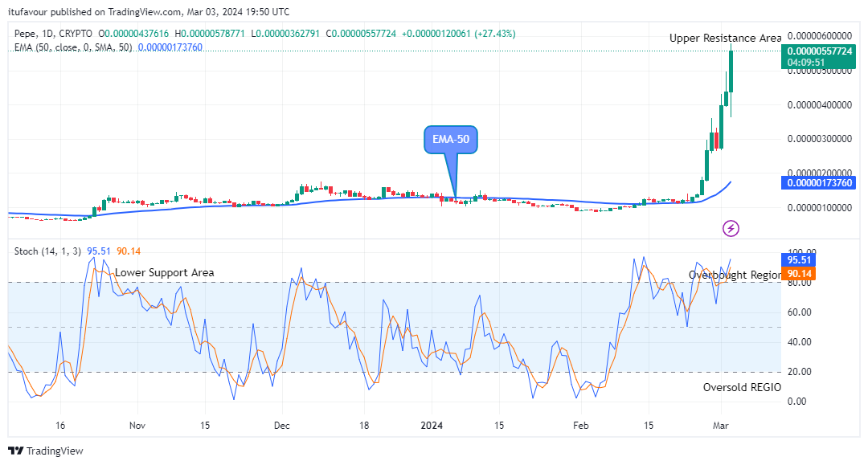Click the open value O0.00000437616
The height and width of the screenshot is (465, 868).
tap(133, 34)
